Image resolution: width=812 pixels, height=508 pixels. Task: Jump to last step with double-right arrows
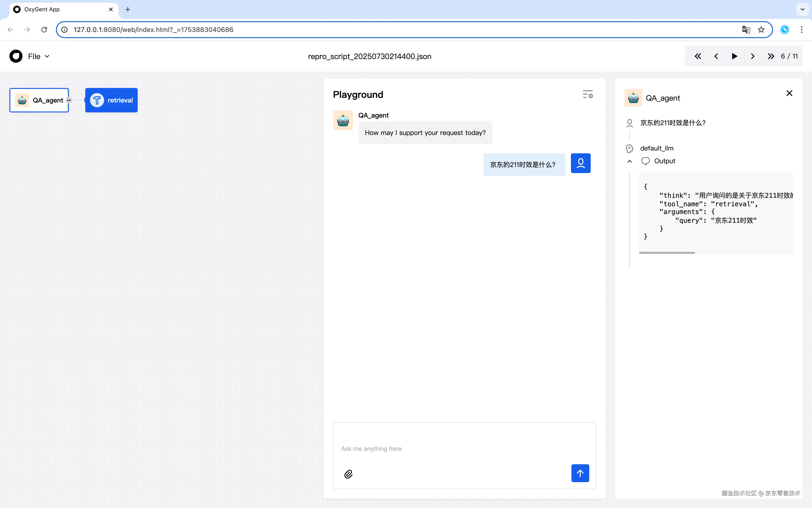(771, 56)
